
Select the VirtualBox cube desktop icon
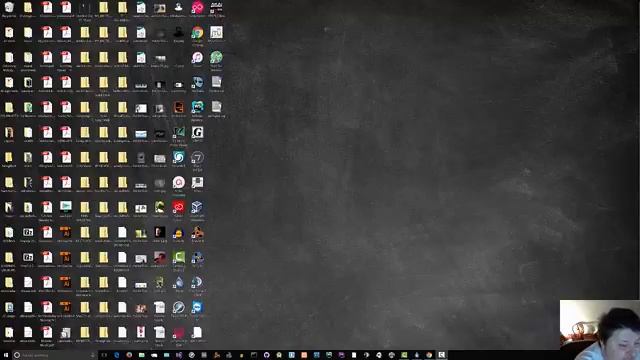(x=198, y=207)
